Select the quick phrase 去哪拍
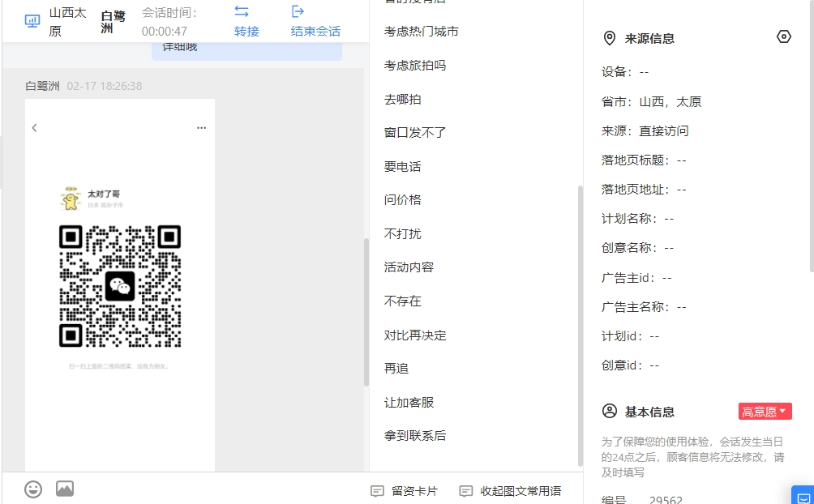This screenshot has width=814, height=504. tap(402, 99)
